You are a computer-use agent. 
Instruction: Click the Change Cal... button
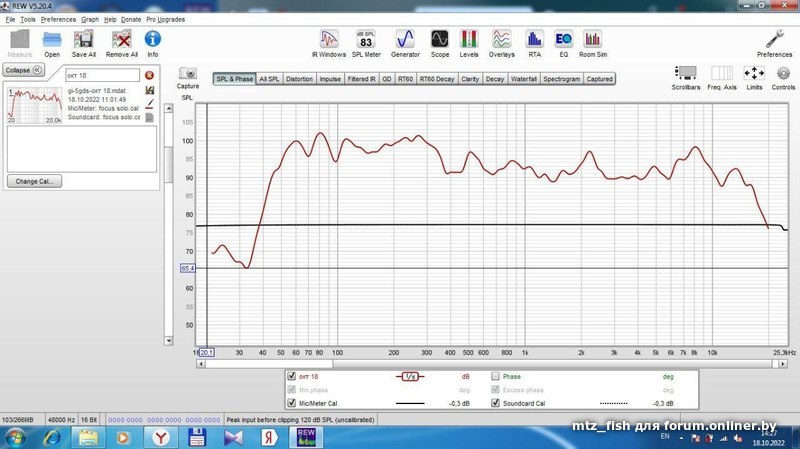(x=35, y=181)
